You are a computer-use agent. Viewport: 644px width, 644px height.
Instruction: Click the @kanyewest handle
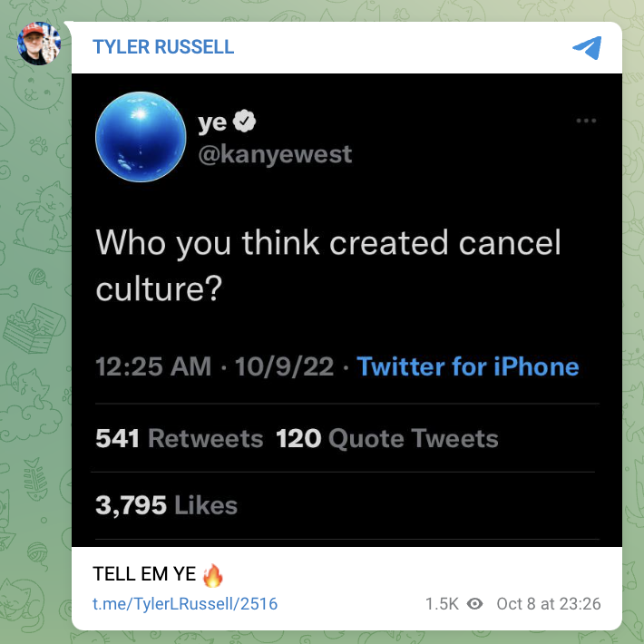(x=275, y=154)
